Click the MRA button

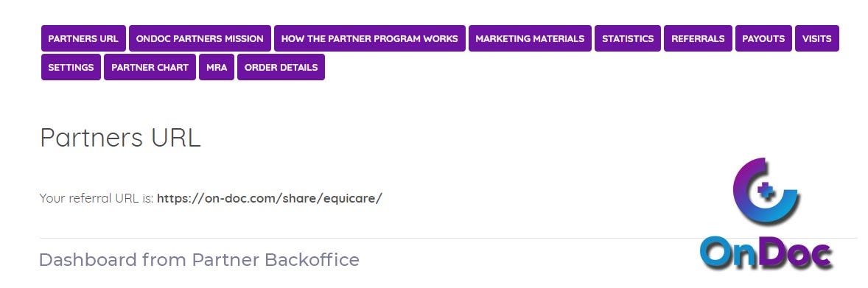[217, 67]
